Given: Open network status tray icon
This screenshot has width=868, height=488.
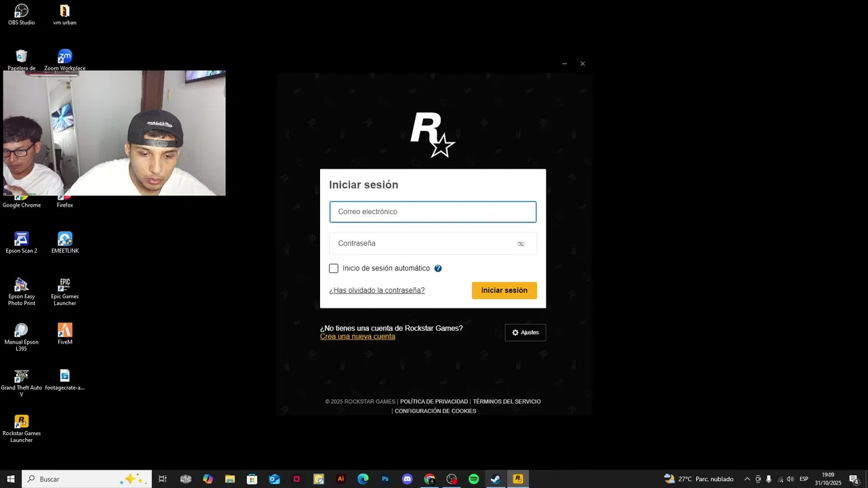Looking at the screenshot, I should [780, 479].
